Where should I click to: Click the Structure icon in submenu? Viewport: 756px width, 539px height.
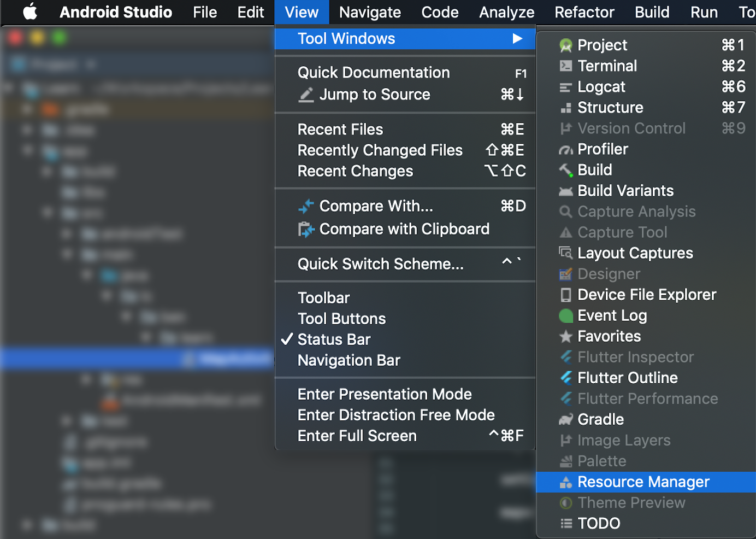click(566, 108)
